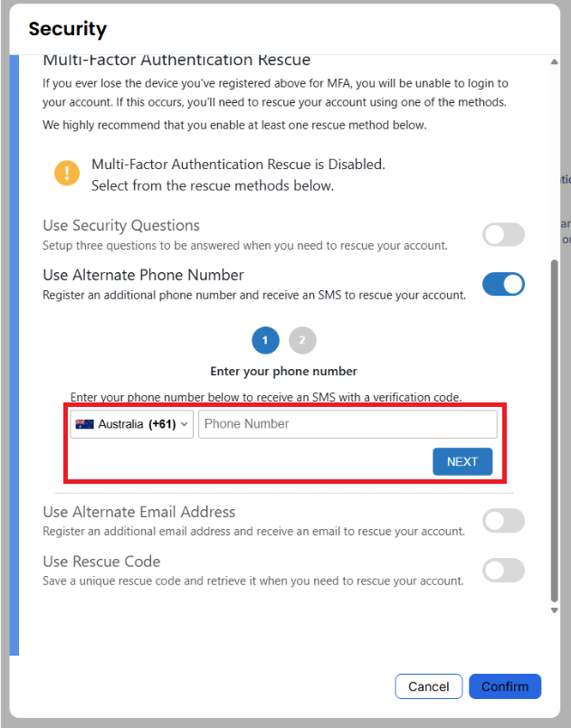Select step 1 circle indicator
The image size is (571, 728).
[265, 340]
